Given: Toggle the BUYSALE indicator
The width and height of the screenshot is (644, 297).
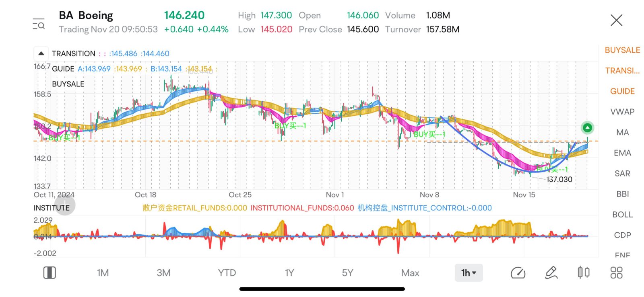Looking at the screenshot, I should tap(622, 50).
